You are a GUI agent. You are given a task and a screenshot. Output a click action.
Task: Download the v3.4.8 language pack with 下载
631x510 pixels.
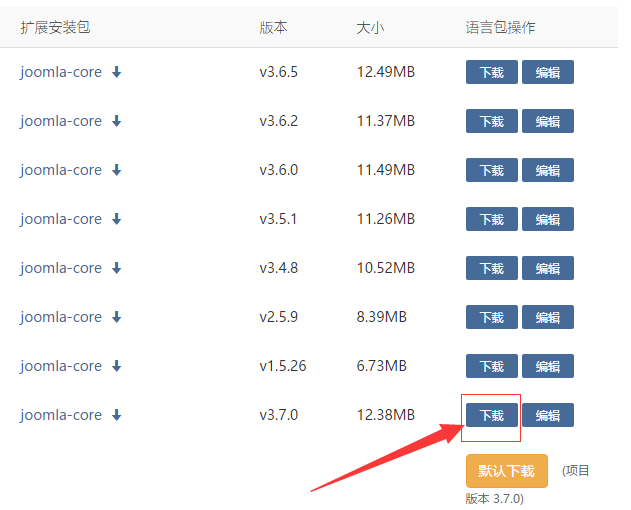click(x=492, y=268)
